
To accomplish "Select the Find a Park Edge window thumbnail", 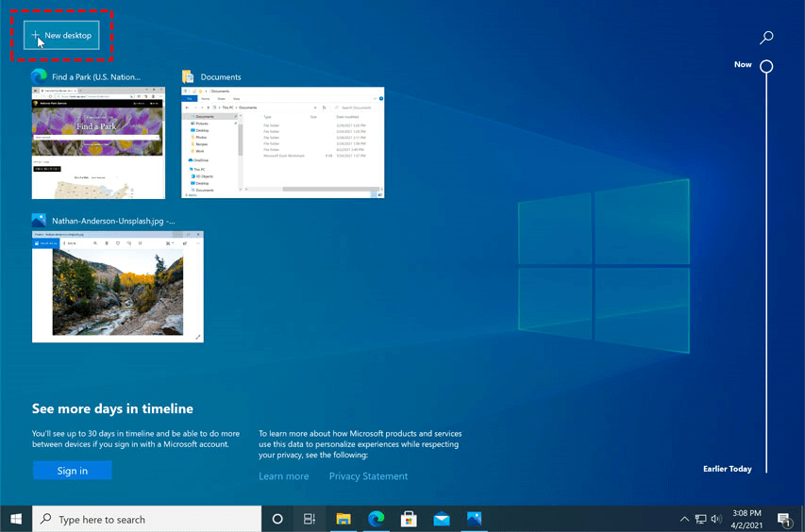I will point(97,142).
